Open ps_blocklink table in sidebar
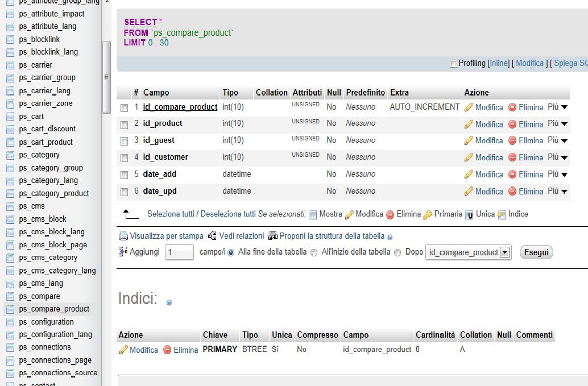 39,39
